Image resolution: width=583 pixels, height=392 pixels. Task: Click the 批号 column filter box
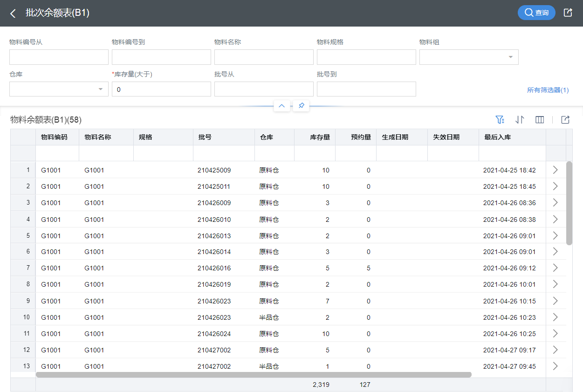224,153
